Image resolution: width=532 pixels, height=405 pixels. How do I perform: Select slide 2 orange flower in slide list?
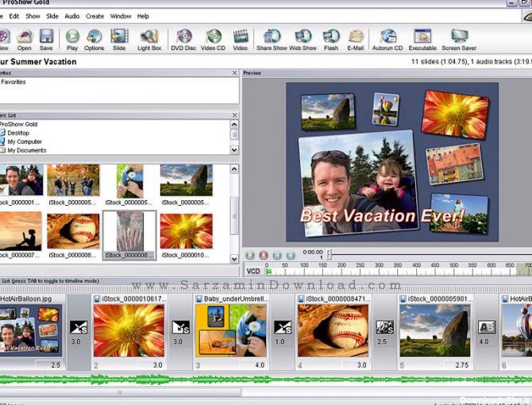(129, 330)
